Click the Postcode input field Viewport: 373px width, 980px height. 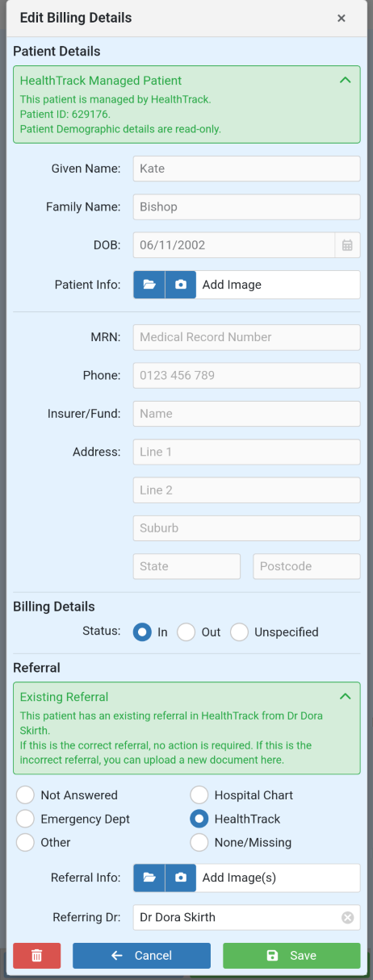pos(307,566)
